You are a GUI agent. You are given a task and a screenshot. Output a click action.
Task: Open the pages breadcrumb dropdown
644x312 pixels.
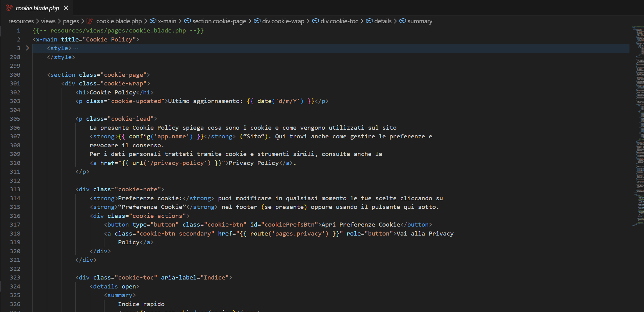point(70,21)
